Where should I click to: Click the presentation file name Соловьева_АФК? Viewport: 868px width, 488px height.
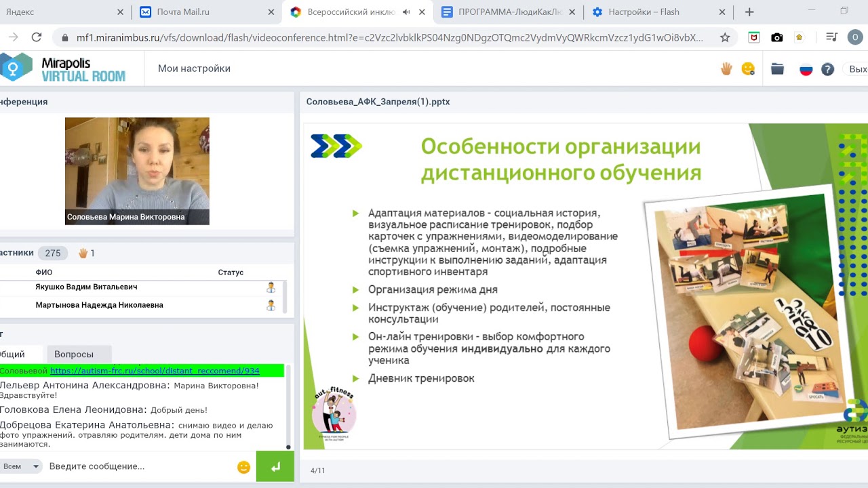pos(378,102)
